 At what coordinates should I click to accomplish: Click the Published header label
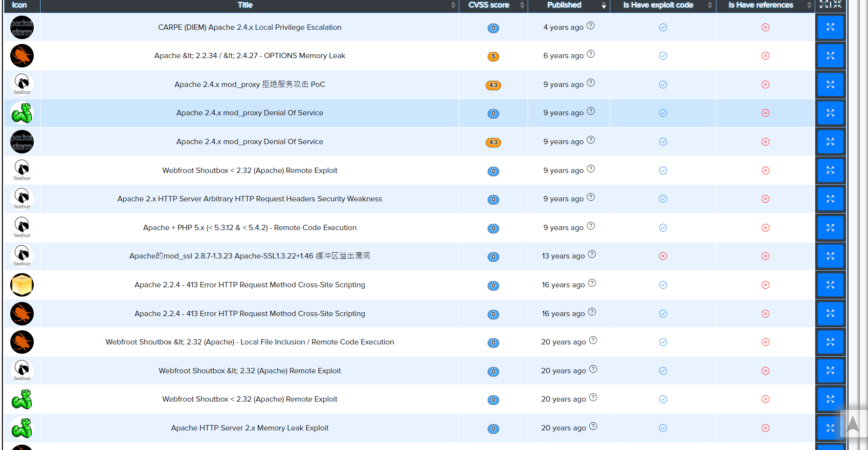point(564,5)
